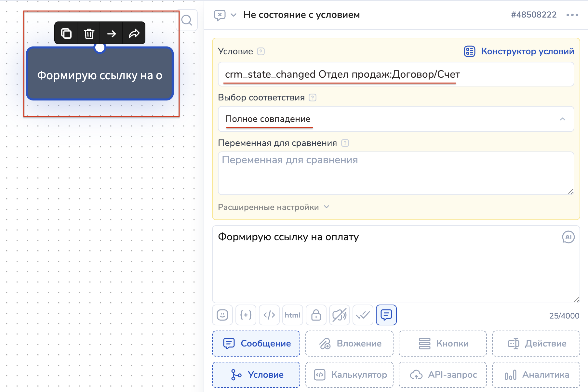Click the copy block icon
Viewport: 588px width, 392px height.
tap(66, 33)
